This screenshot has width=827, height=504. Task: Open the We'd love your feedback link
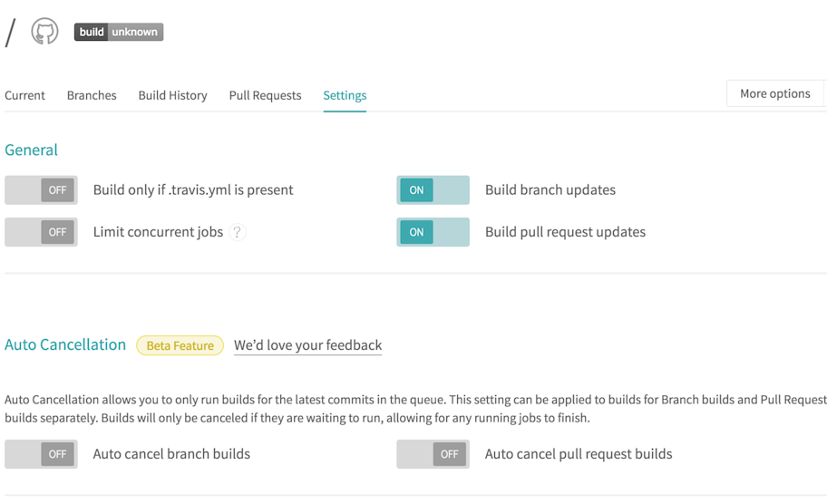pyautogui.click(x=307, y=345)
